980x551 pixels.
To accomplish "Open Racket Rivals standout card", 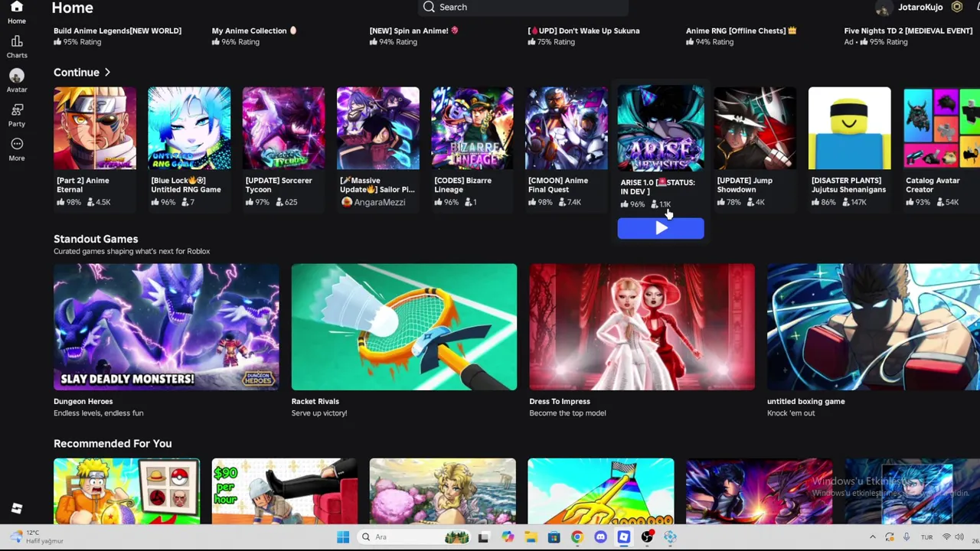I will (x=404, y=327).
